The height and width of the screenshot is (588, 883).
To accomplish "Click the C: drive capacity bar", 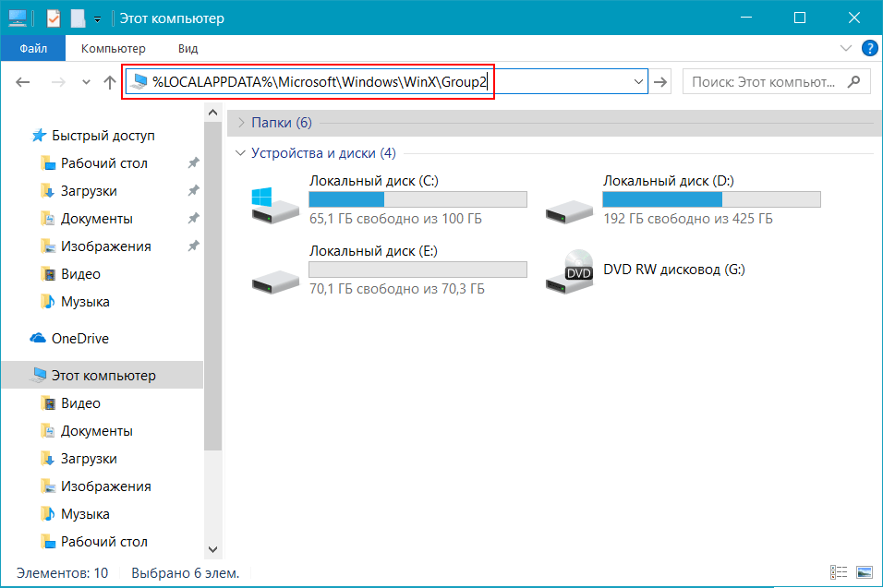I will pos(417,199).
